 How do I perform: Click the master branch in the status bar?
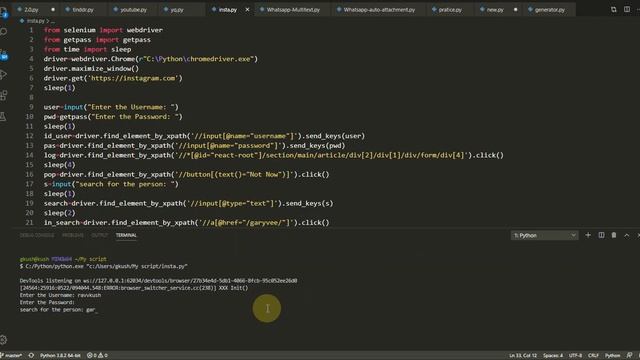pyautogui.click(x=11, y=356)
